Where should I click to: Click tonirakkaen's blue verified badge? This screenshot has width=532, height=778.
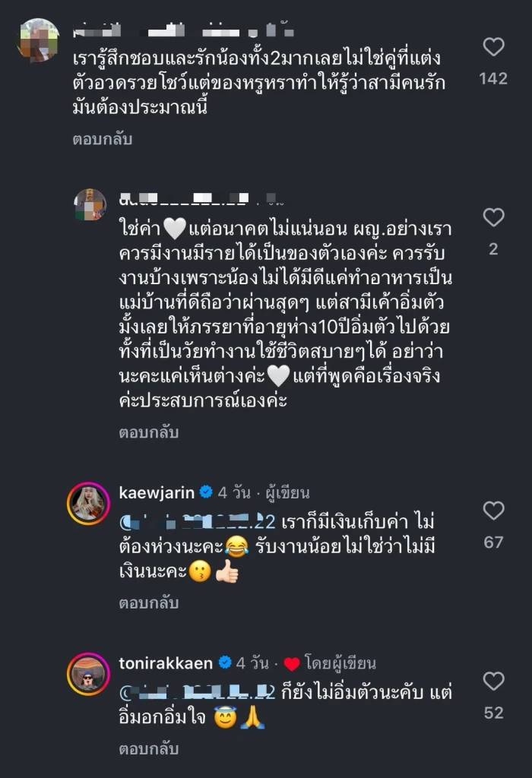(225, 663)
